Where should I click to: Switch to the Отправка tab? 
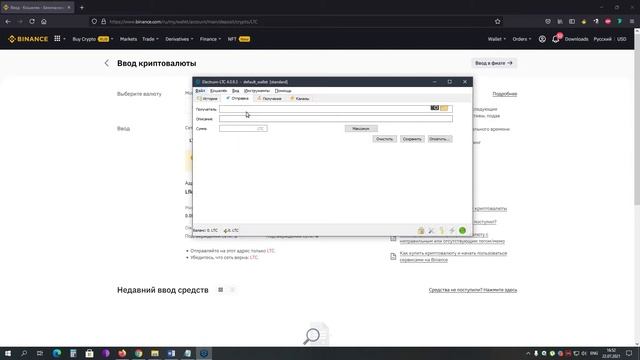pyautogui.click(x=237, y=98)
